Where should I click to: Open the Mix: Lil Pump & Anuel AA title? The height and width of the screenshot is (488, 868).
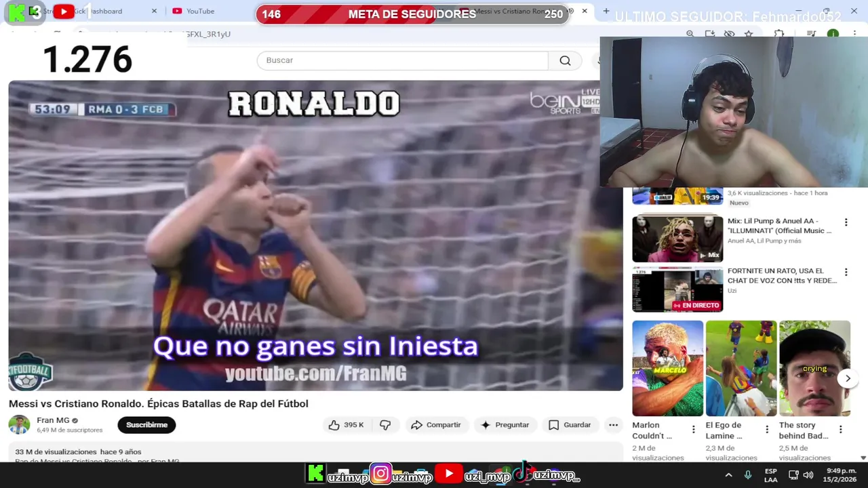click(779, 226)
